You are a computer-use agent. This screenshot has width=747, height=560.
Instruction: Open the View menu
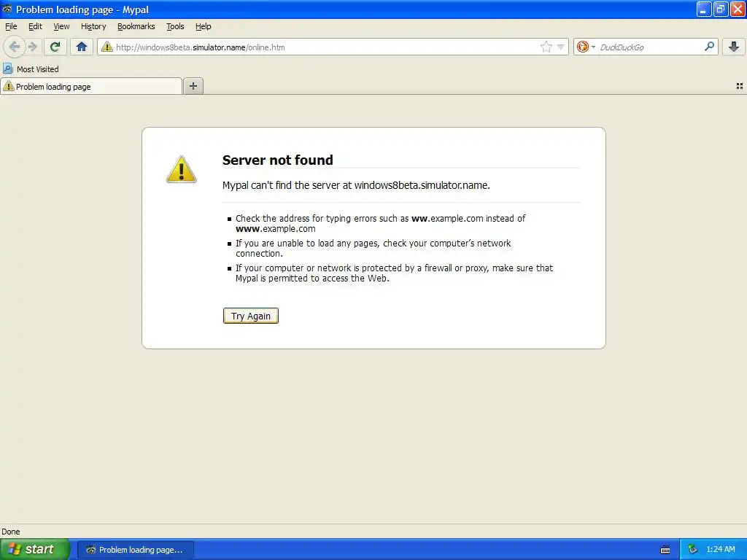tap(61, 26)
